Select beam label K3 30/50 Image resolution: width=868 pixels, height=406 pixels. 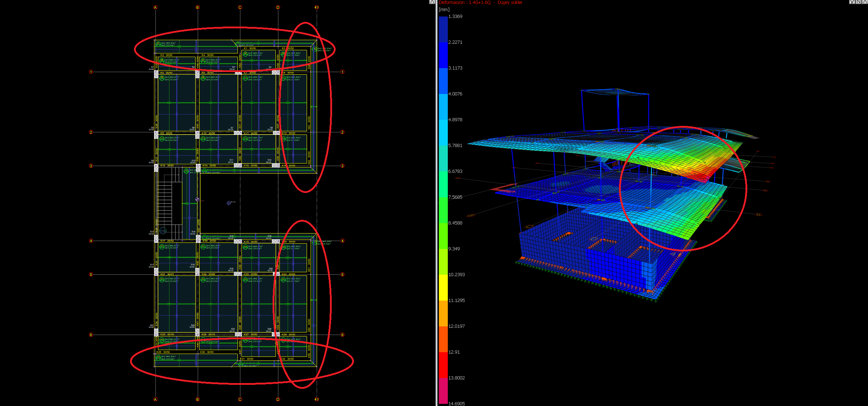166,55
